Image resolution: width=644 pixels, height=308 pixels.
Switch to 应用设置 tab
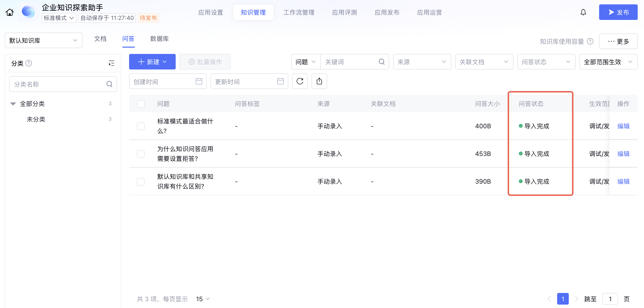210,12
